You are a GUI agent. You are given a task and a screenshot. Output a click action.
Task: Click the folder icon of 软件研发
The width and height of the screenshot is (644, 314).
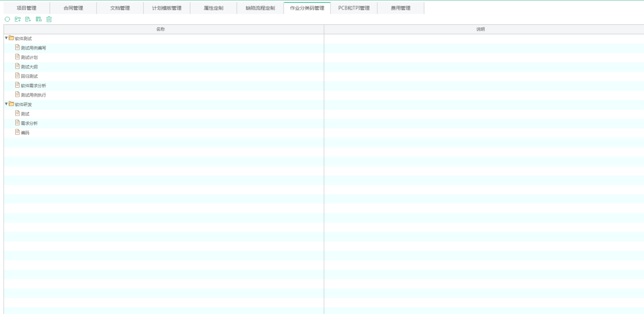point(12,104)
